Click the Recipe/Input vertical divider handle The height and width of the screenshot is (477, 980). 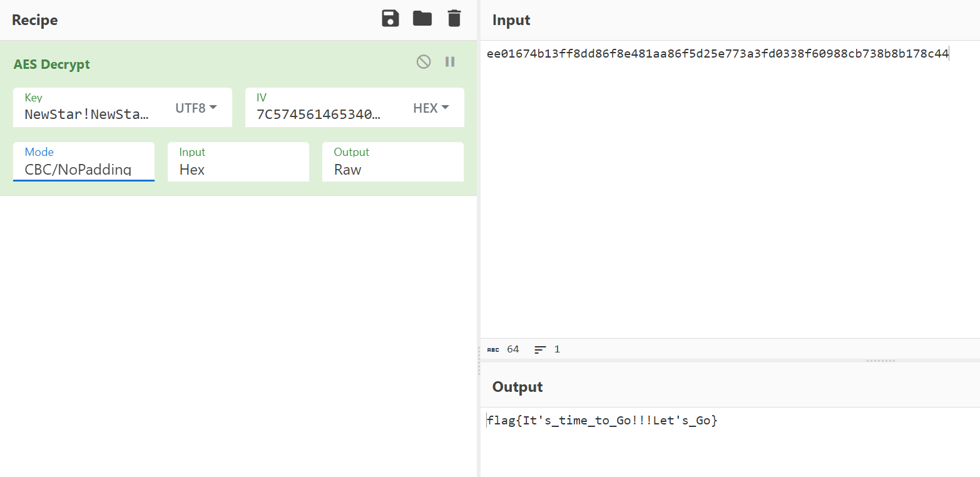click(479, 361)
